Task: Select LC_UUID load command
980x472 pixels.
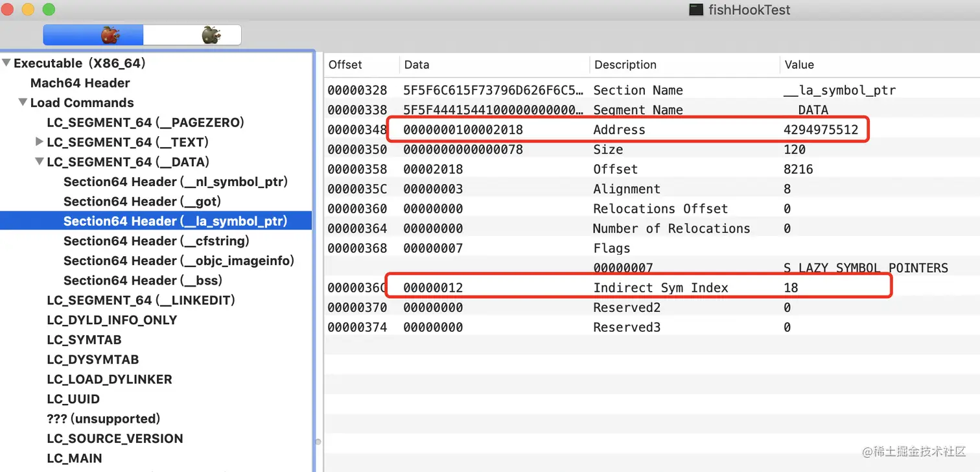Action: 73,399
